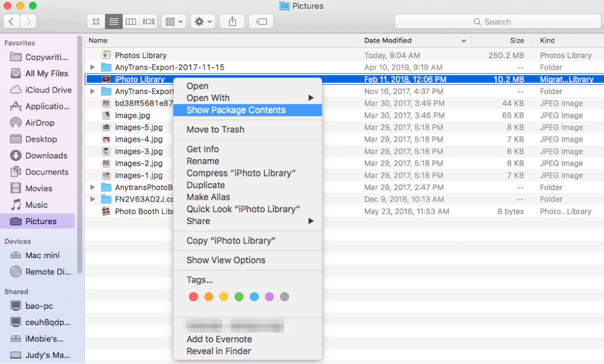Select All My Files in sidebar

(38, 74)
